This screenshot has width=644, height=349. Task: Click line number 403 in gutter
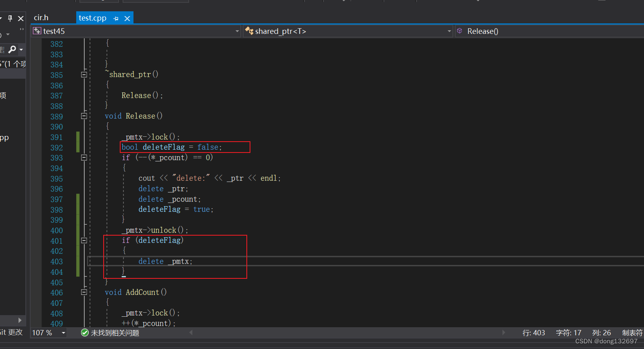tap(56, 261)
